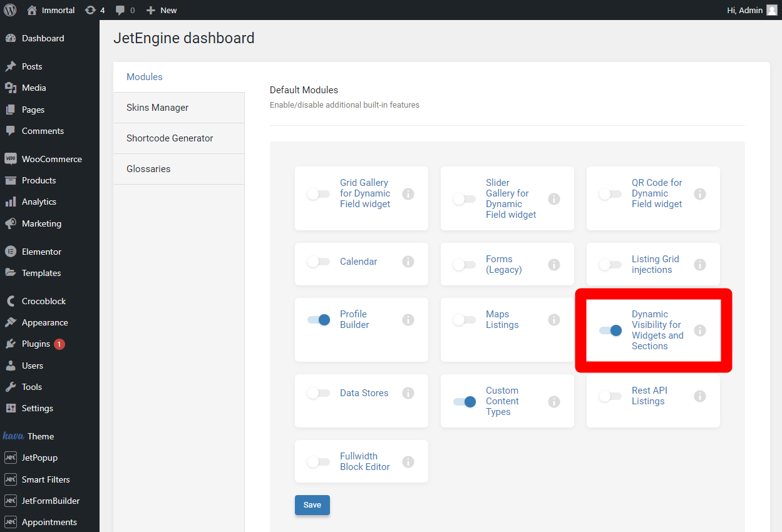The height and width of the screenshot is (532, 782).
Task: Open the Users menu item
Action: click(49, 366)
